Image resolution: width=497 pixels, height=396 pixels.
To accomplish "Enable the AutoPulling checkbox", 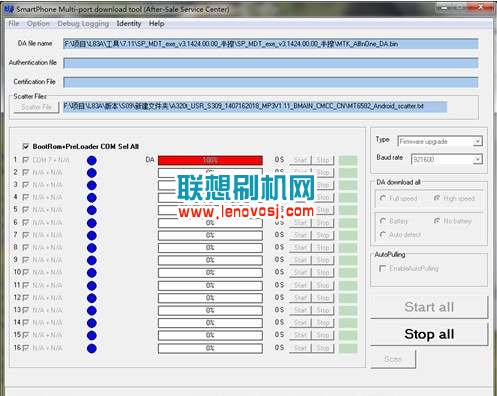I will (383, 268).
